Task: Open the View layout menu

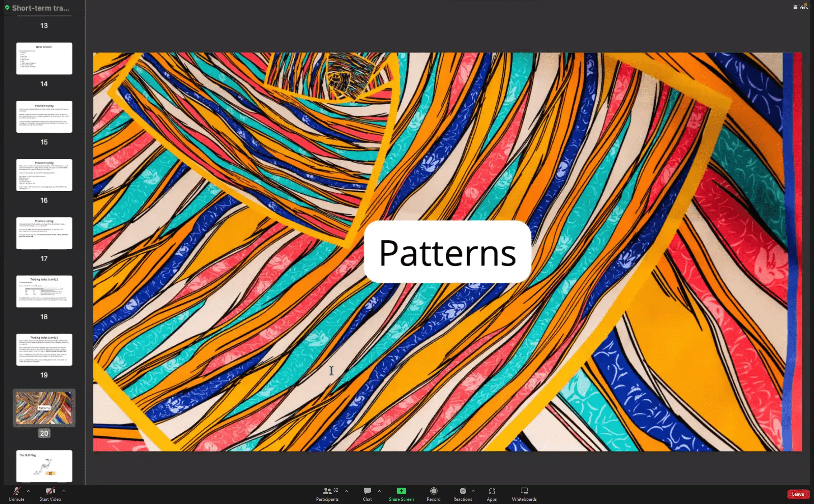Action: point(801,7)
